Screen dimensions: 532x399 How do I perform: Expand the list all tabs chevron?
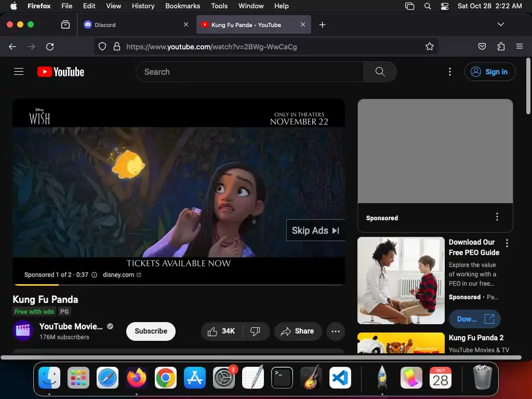500,24
